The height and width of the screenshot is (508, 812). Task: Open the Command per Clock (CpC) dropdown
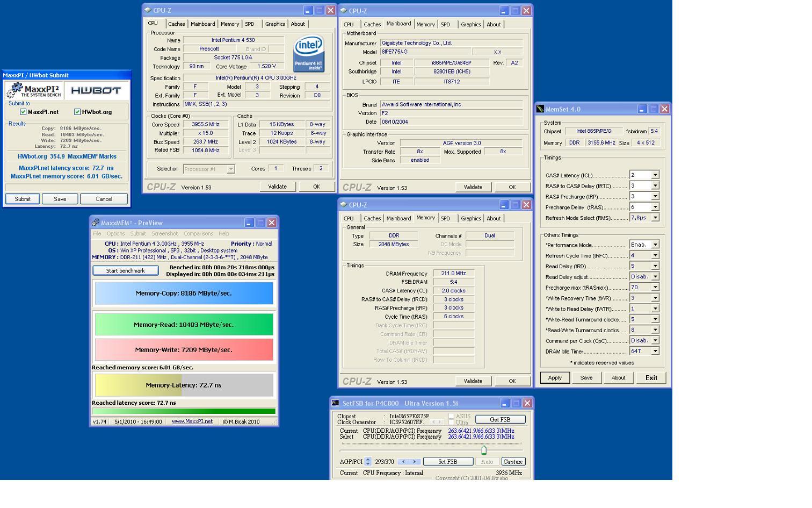click(x=655, y=340)
